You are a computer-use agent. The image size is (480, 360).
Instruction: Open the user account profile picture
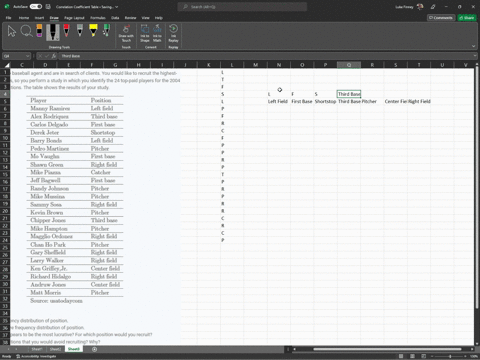click(420, 7)
